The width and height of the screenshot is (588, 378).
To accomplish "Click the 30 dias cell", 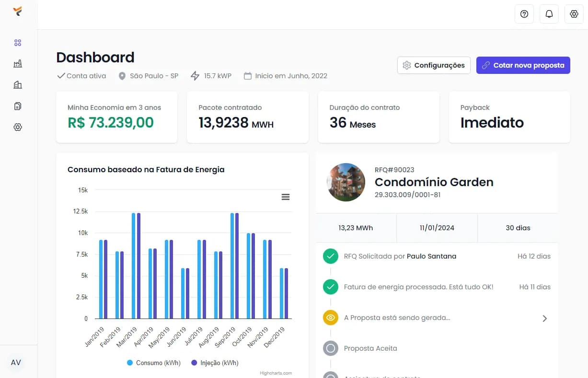I will pyautogui.click(x=518, y=228).
